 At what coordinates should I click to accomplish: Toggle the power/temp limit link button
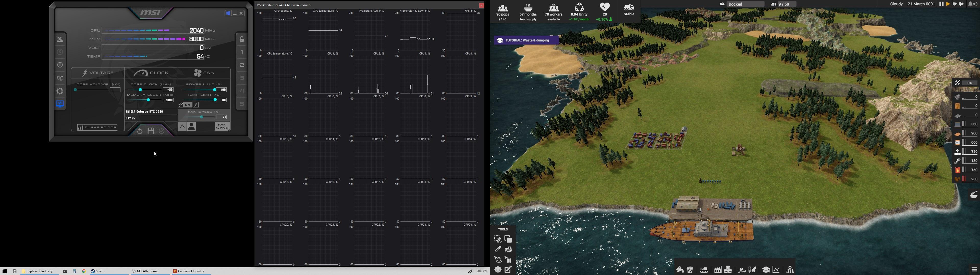(181, 105)
